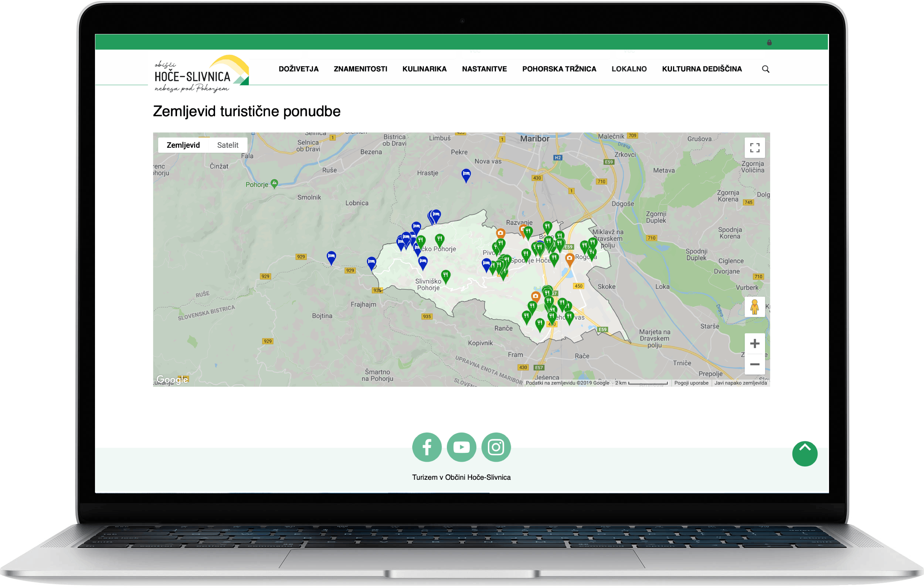Image resolution: width=924 pixels, height=588 pixels.
Task: Click Javi napako zemljevida link
Action: point(740,383)
